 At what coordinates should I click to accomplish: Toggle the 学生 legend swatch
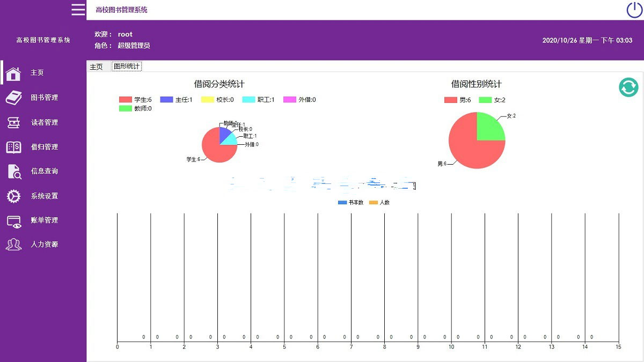[x=126, y=100]
